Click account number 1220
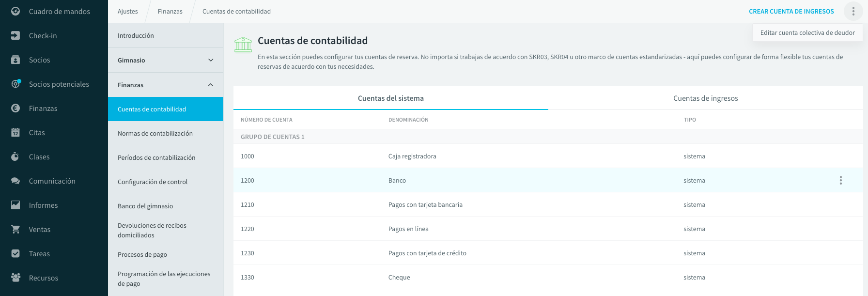Image resolution: width=868 pixels, height=296 pixels. pyautogui.click(x=248, y=229)
